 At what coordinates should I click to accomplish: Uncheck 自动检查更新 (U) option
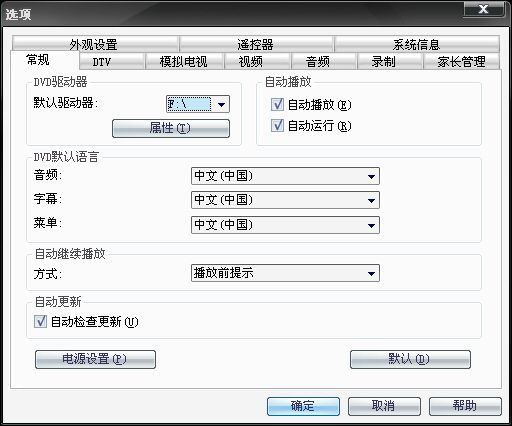tap(40, 321)
